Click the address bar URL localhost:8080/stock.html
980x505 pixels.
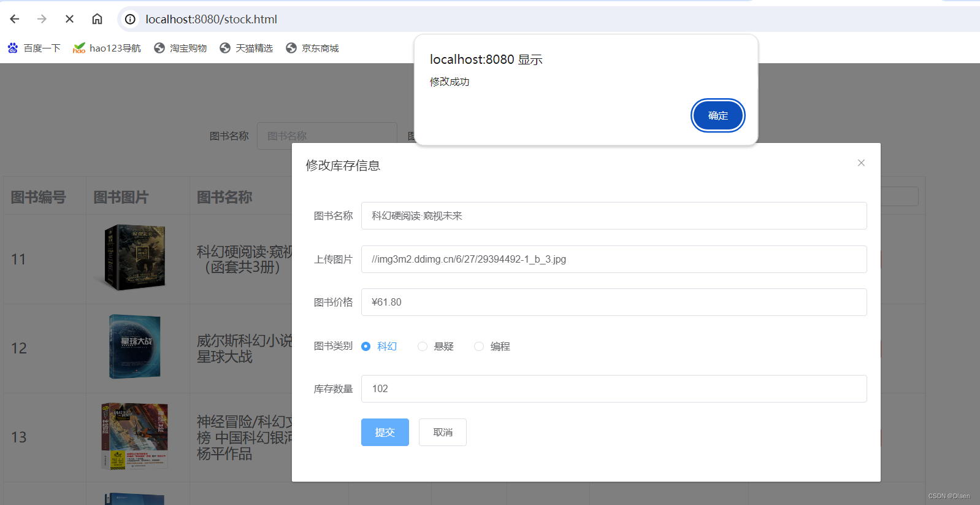click(x=211, y=19)
